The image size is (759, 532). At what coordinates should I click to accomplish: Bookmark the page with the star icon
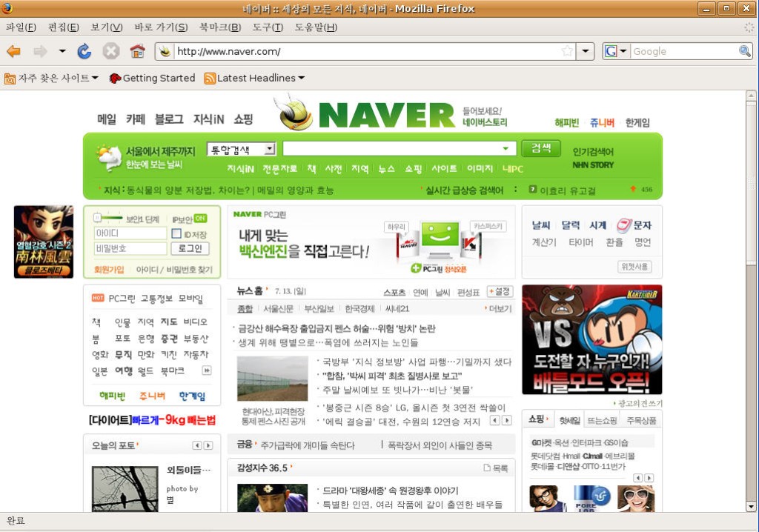[x=567, y=51]
